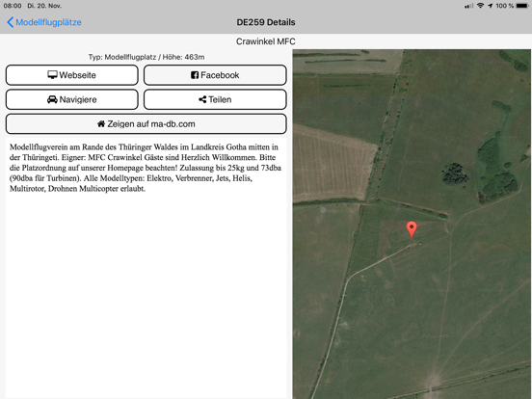Tap the date 'Di. 20. Nov.'
The height and width of the screenshot is (399, 532).
44,6
